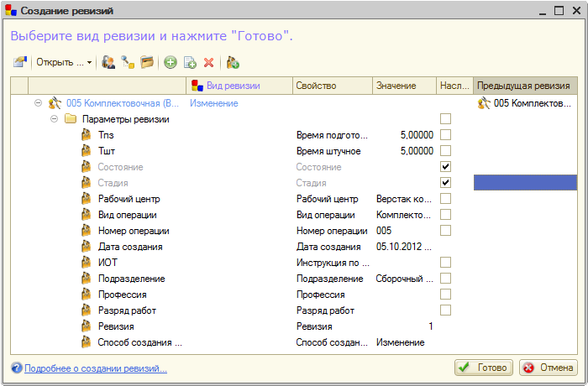Screen dimensions: 588x386
Task: Toggle inheritance checkbox for 'Тшт' row
Action: [x=445, y=151]
